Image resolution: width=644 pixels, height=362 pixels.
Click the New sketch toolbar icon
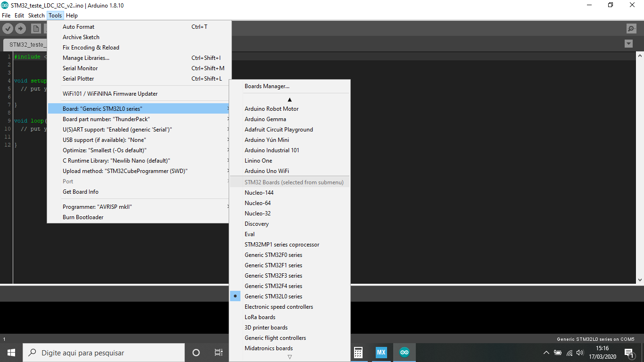[36, 29]
